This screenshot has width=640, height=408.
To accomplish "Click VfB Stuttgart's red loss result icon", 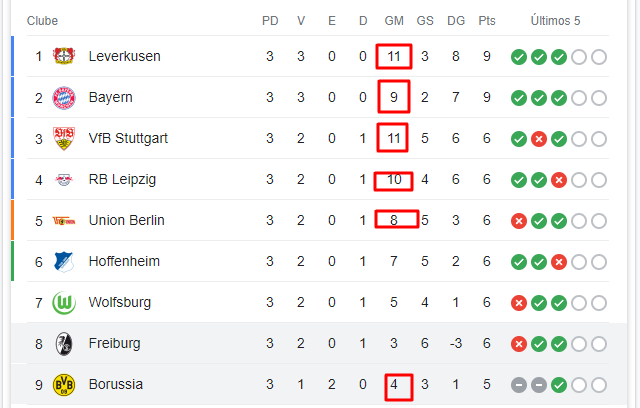I will point(539,139).
